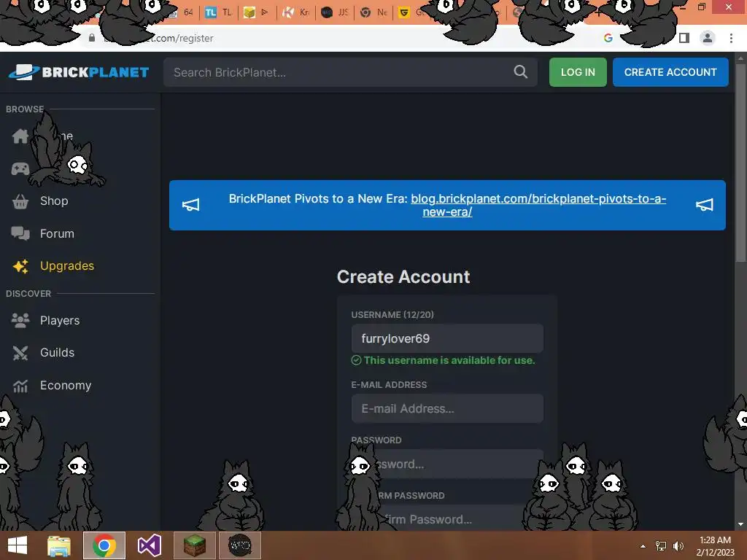747x560 pixels.
Task: Click the network tray icon
Action: tap(661, 546)
